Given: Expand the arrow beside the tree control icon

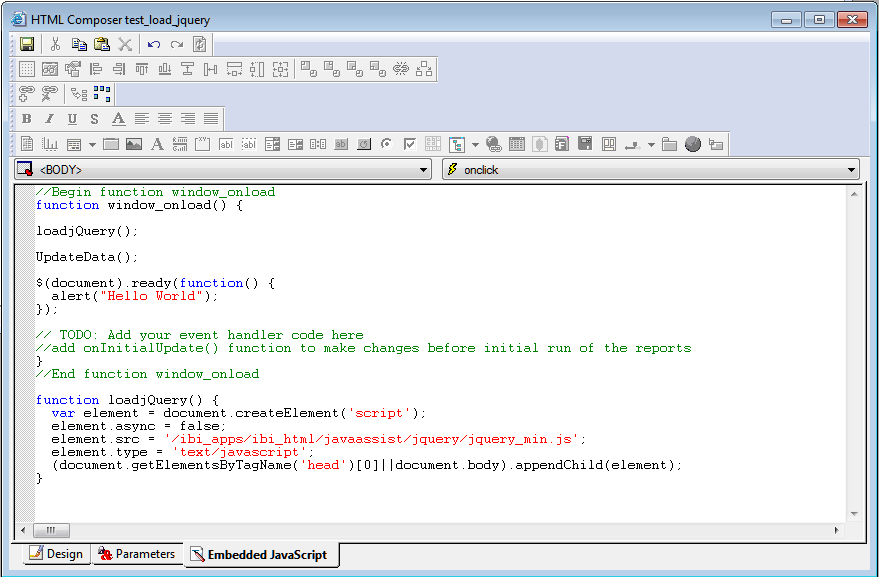Looking at the screenshot, I should coord(475,145).
